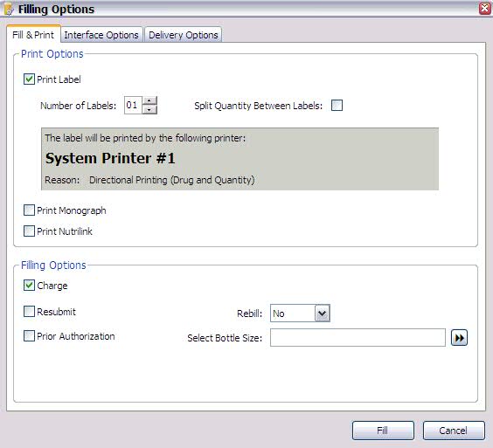493x448 pixels.
Task: Click the double-arrow bottle size lookup icon
Action: point(459,338)
